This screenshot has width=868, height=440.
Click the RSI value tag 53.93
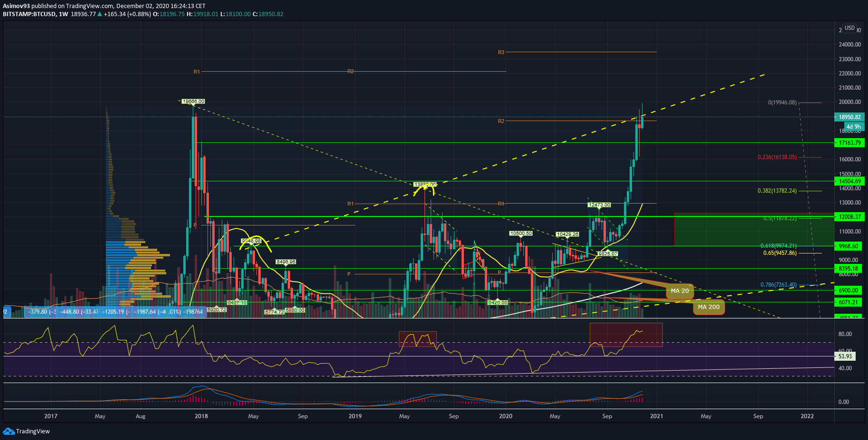point(845,356)
